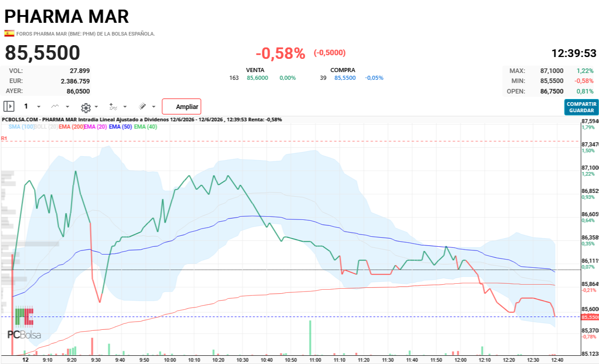Click the large red -0,58% change
Viewport: 599px width, 364px height.
click(x=280, y=53)
